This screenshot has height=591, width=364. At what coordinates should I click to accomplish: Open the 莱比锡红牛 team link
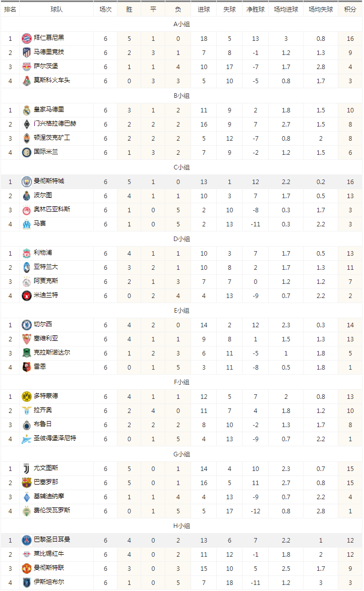(48, 554)
